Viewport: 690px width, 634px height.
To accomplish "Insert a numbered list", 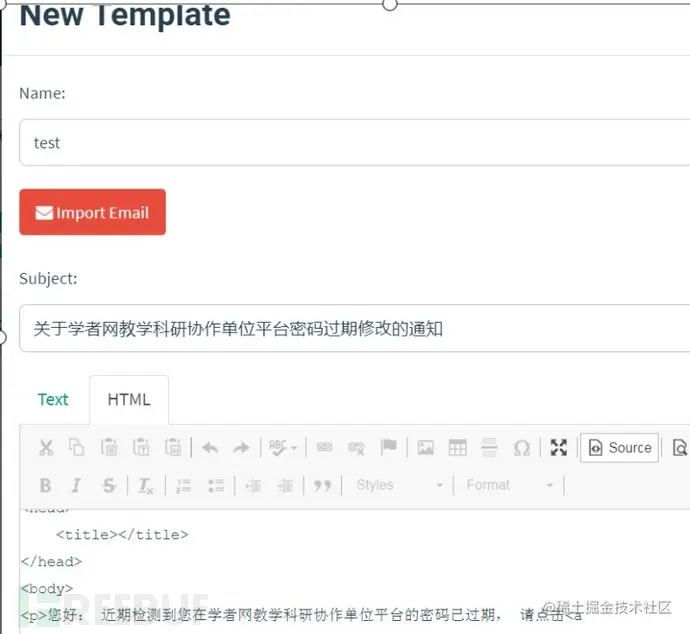I will [x=184, y=486].
